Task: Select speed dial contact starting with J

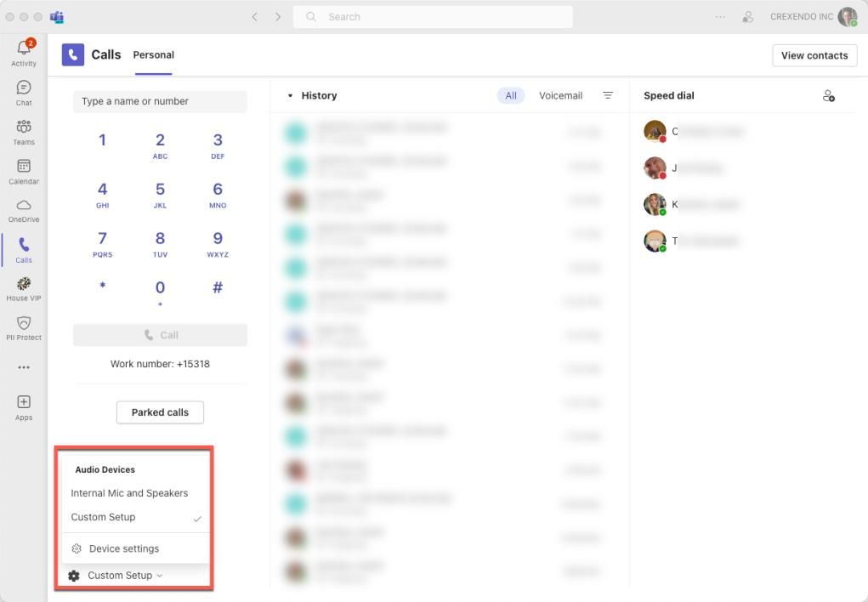Action: (684, 168)
